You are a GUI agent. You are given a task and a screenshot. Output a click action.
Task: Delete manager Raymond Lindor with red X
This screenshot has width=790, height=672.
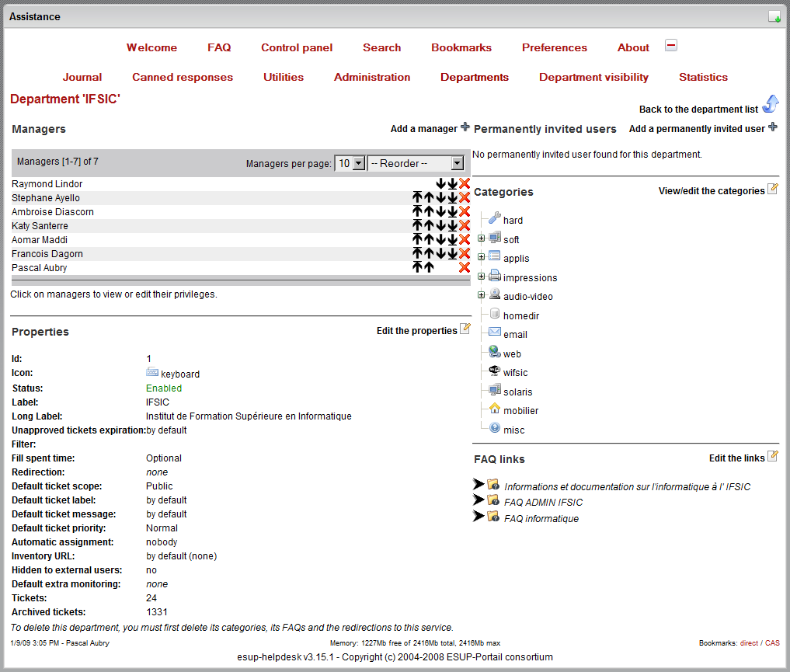coord(465,184)
